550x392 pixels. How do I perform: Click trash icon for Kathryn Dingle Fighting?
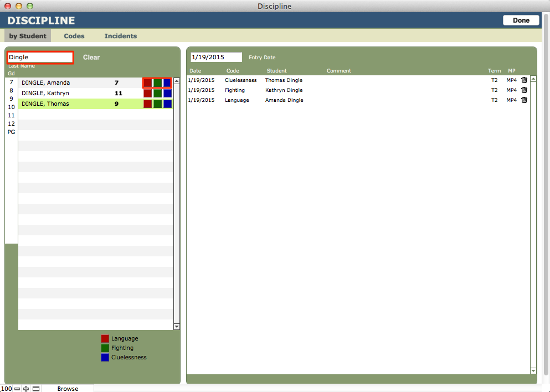(x=524, y=90)
